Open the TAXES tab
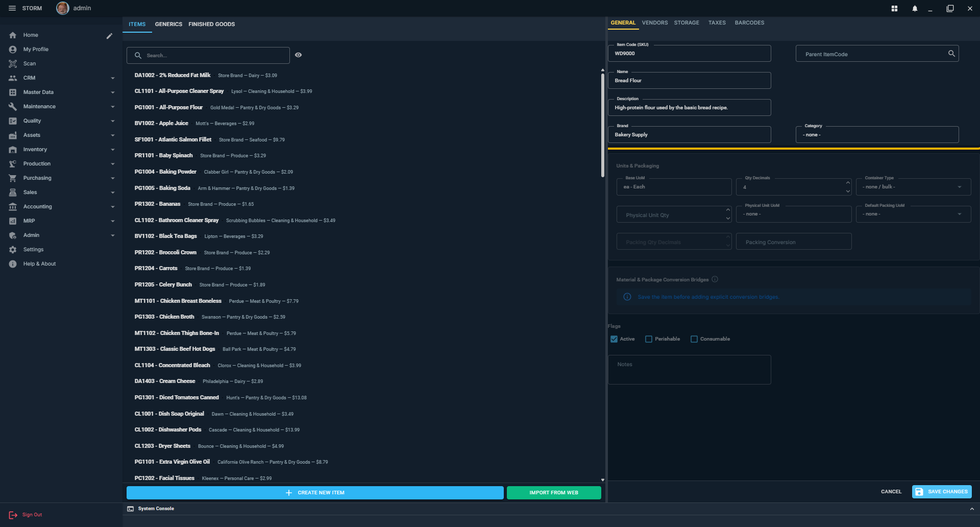 coord(717,22)
